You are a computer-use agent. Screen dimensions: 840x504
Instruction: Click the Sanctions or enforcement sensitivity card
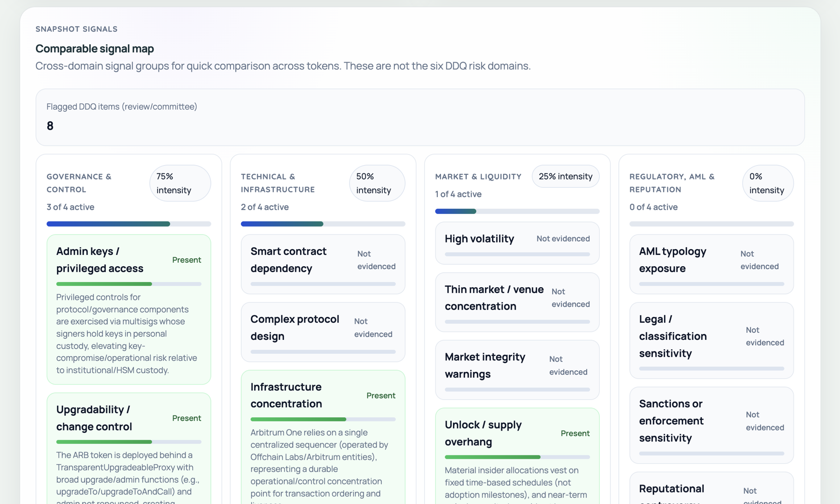(711, 425)
